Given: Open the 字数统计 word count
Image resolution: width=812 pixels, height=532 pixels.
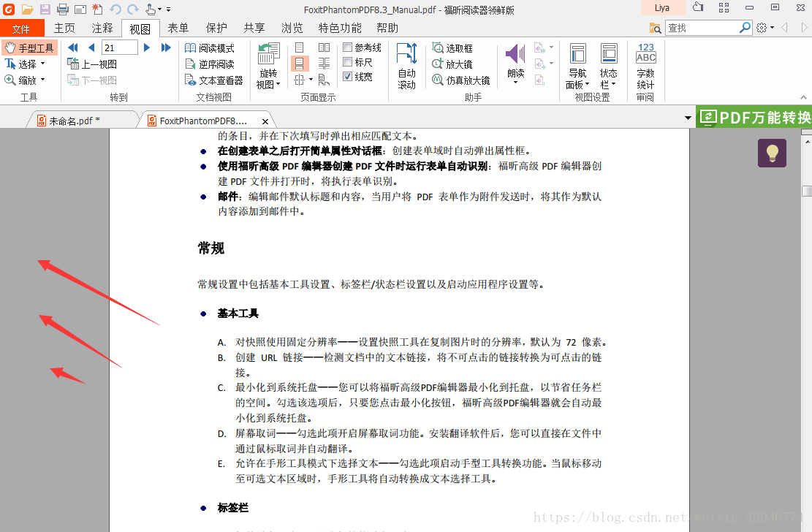Looking at the screenshot, I should tap(645, 66).
